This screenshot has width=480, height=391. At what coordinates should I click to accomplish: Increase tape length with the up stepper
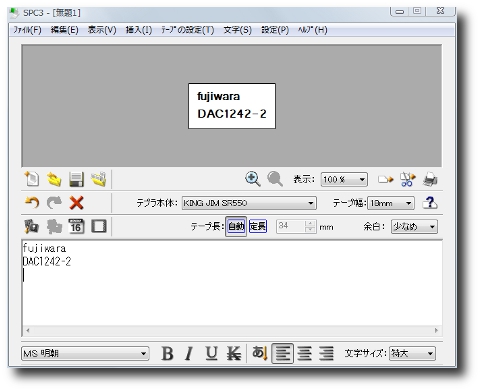pyautogui.click(x=310, y=223)
